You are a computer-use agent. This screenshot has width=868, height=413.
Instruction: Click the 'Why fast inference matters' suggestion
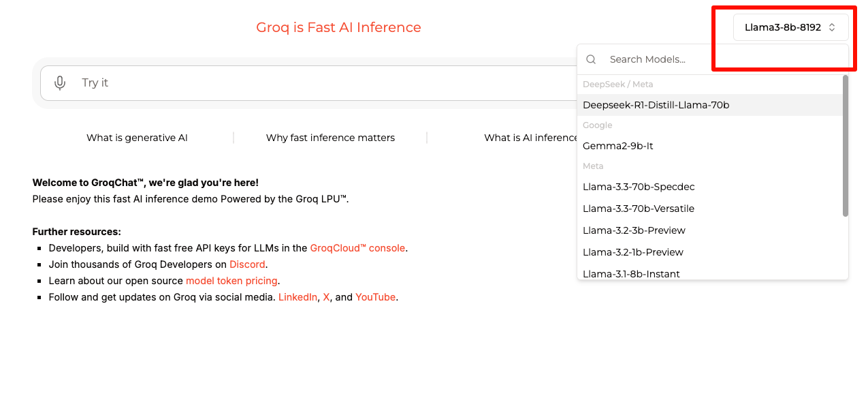[330, 138]
